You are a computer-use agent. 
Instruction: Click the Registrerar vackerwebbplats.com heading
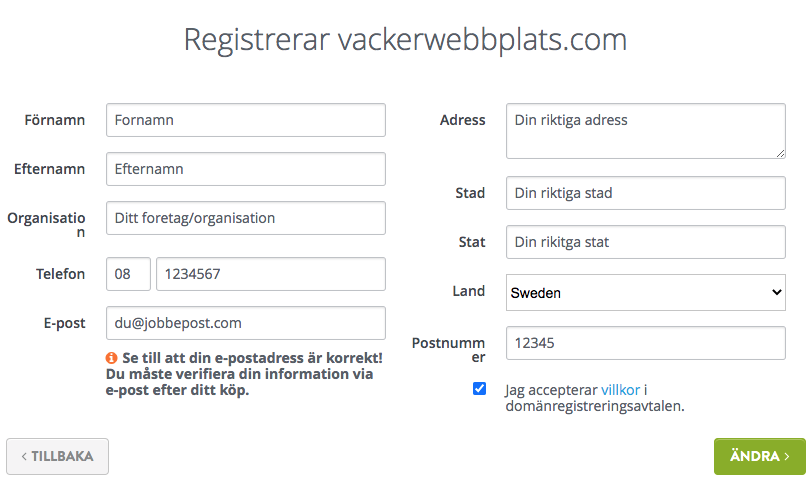(405, 40)
